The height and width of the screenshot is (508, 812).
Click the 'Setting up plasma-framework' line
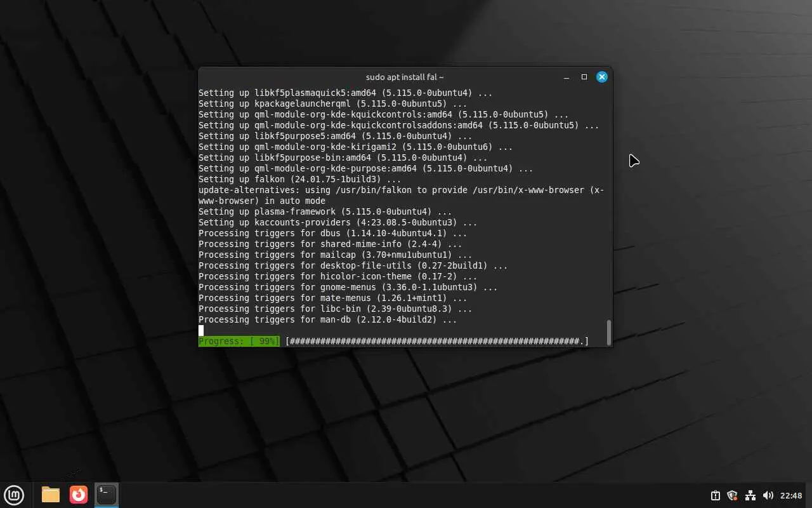(x=325, y=212)
